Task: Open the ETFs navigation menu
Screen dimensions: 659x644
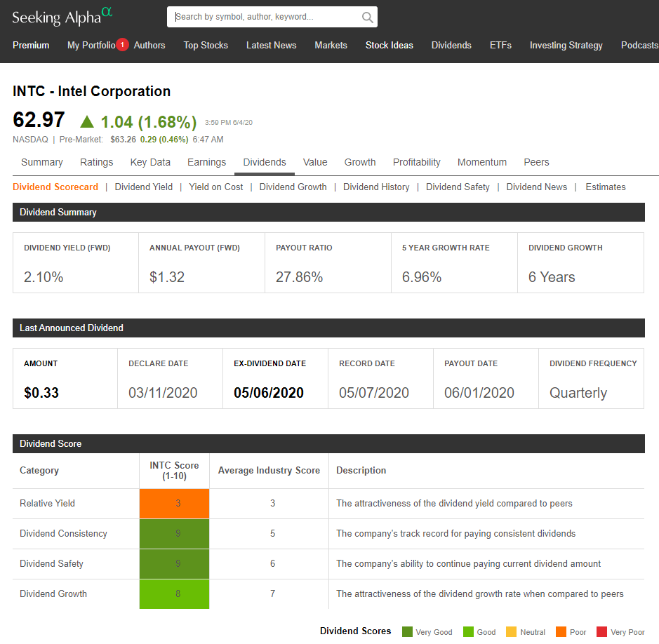Action: 500,45
